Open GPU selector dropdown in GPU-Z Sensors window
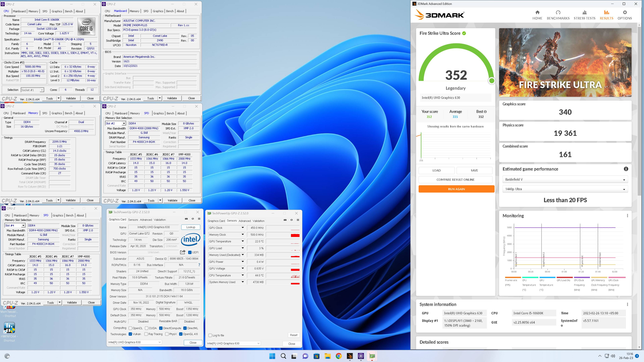The width and height of the screenshot is (644, 362). click(x=233, y=343)
